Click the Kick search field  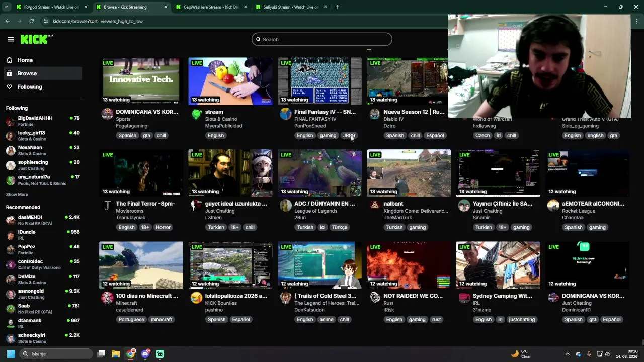[322, 39]
